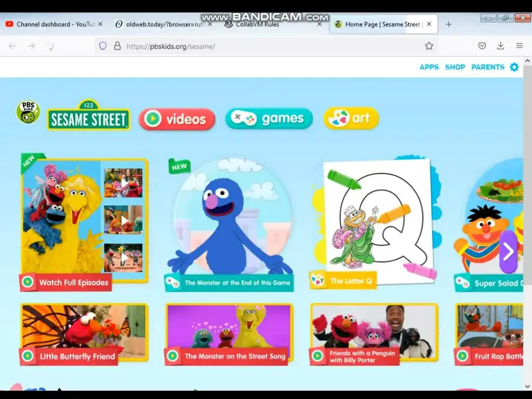
Task: Open Watch Full Episodes card
Action: point(84,222)
